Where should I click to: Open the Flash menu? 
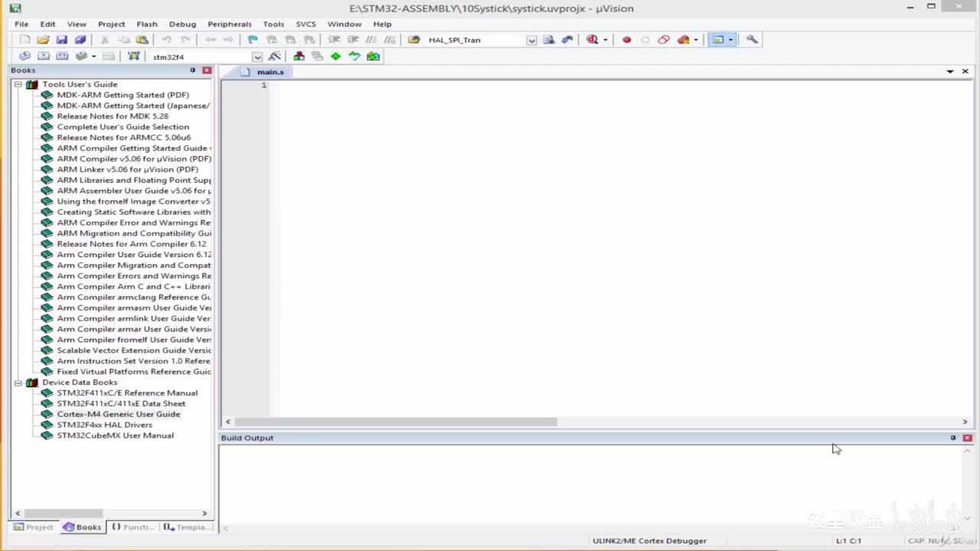click(x=146, y=24)
